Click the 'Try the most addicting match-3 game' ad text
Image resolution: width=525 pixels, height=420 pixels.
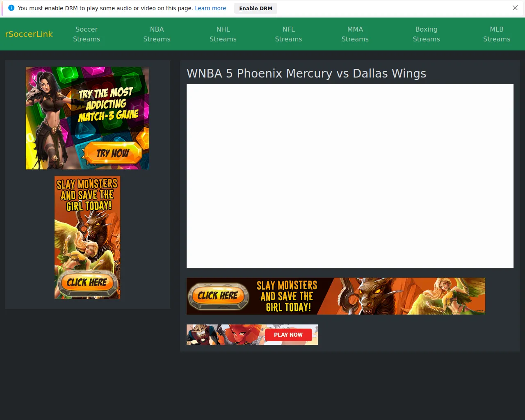108,105
